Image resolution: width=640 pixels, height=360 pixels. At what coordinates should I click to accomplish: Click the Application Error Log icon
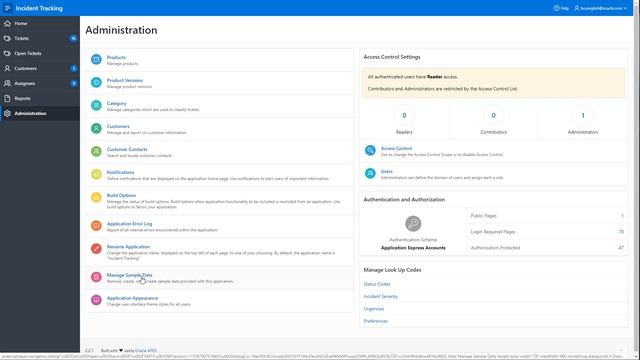96,225
